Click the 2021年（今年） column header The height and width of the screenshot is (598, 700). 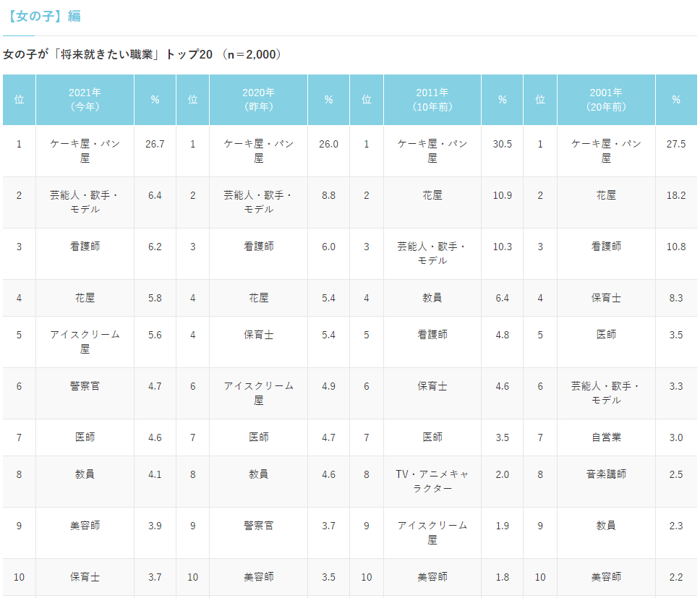click(85, 99)
